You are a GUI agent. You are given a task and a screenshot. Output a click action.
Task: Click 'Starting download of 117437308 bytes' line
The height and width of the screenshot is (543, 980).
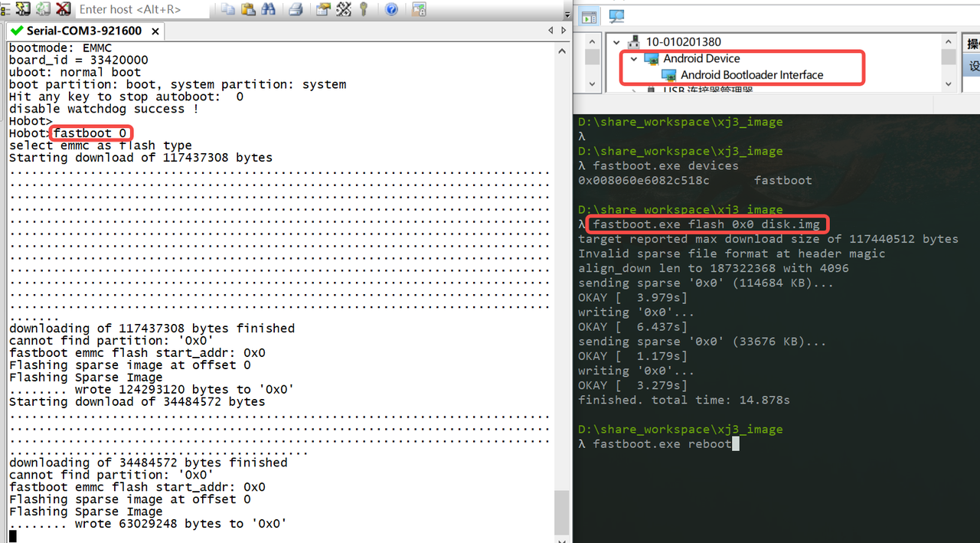(x=141, y=158)
